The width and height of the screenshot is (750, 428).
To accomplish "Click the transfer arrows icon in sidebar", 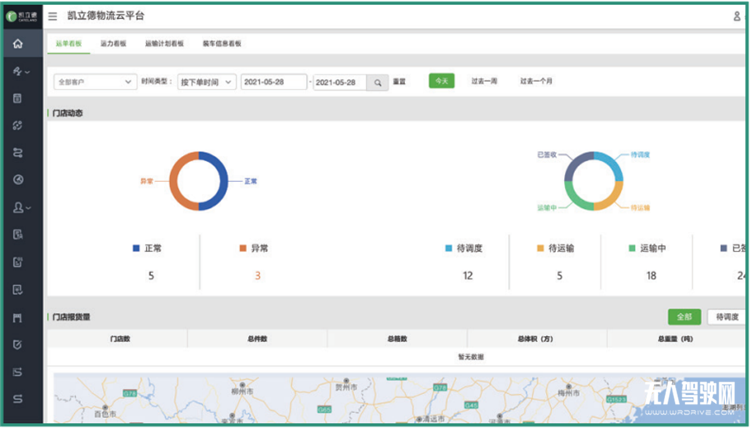I will (x=18, y=153).
